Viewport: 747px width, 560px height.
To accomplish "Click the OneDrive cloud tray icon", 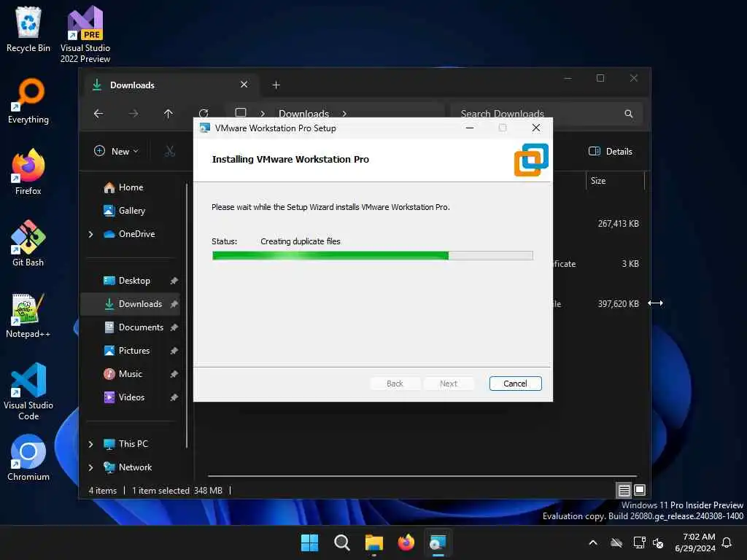I will [x=616, y=542].
